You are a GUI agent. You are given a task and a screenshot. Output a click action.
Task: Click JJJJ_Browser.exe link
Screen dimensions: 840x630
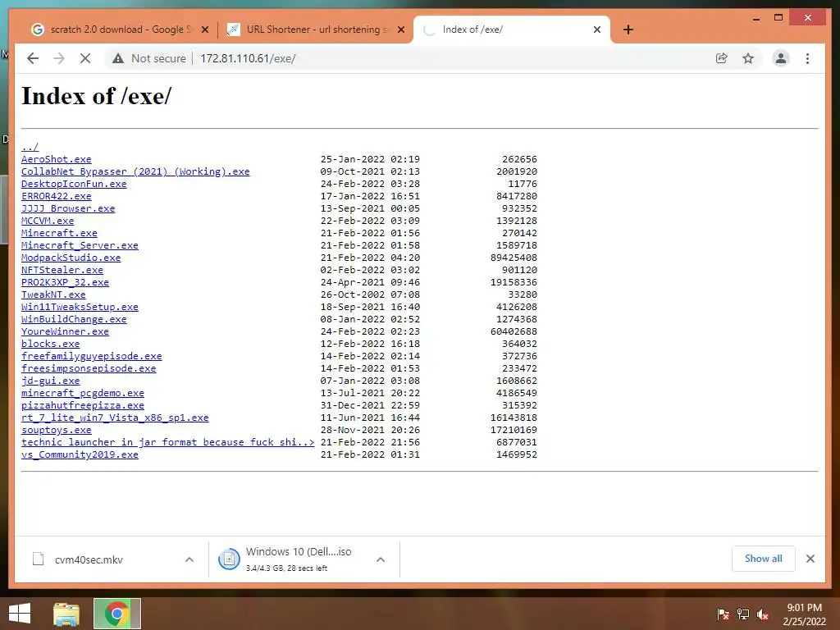point(68,208)
